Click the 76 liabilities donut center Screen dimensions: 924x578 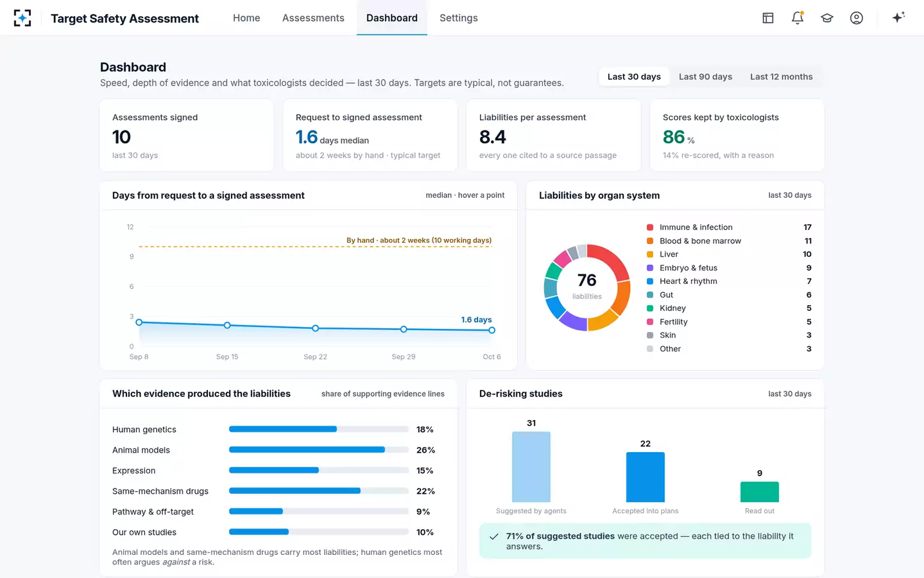coord(587,286)
